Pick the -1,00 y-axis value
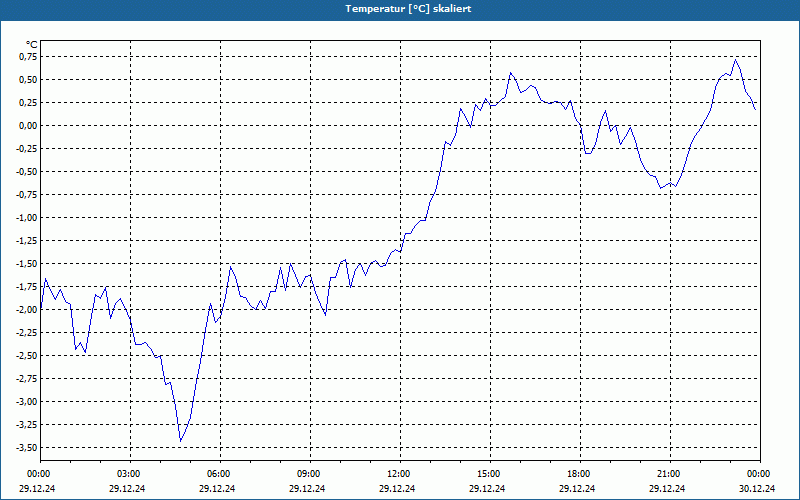Viewport: 800px width, 500px height. point(28,218)
